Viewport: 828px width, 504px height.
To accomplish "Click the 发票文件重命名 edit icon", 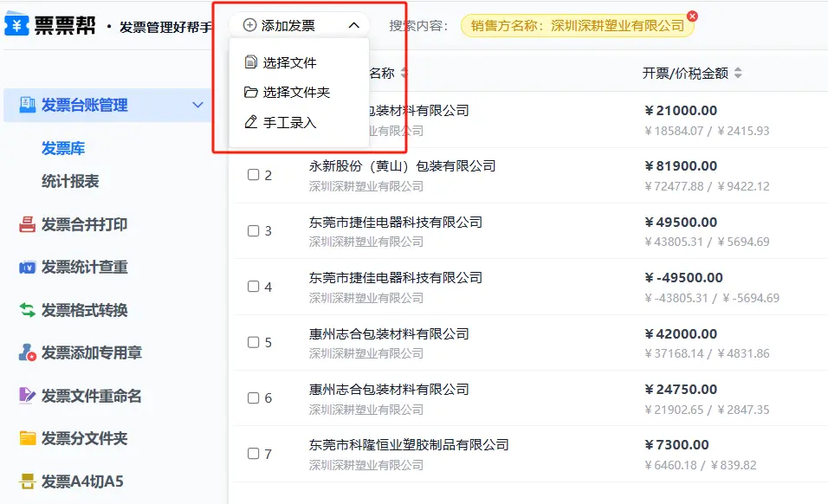I will point(27,396).
